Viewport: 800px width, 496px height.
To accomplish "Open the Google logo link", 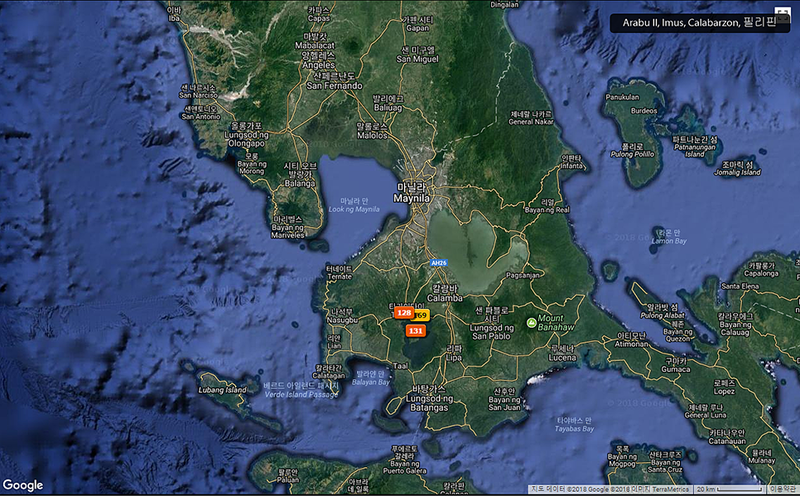I will click(x=23, y=485).
